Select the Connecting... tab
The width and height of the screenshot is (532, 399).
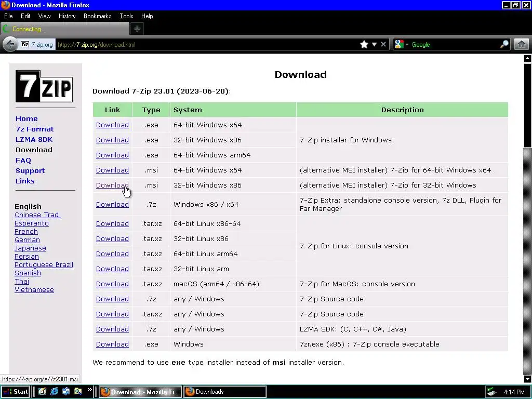pos(65,29)
